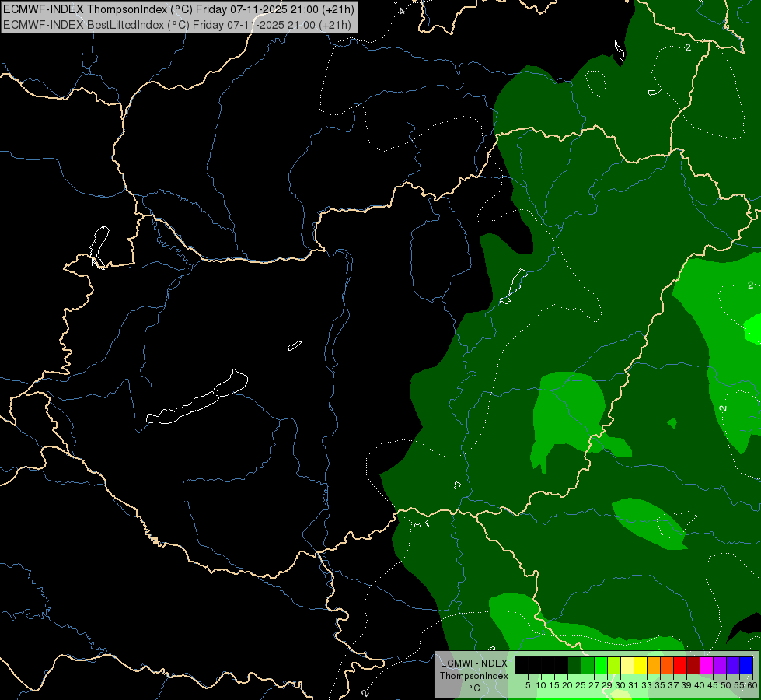Click the legend's ECMWF-INDEX label
The width and height of the screenshot is (761, 700).
click(473, 663)
